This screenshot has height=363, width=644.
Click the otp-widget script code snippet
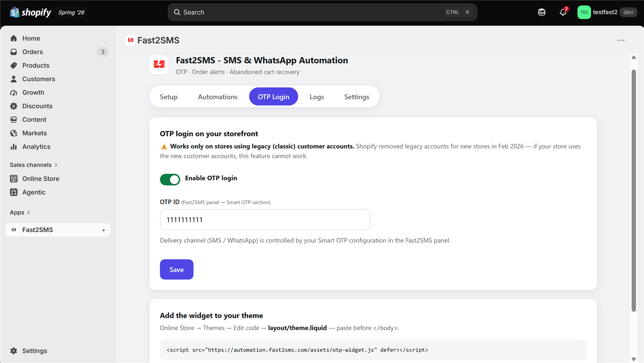pos(373,350)
